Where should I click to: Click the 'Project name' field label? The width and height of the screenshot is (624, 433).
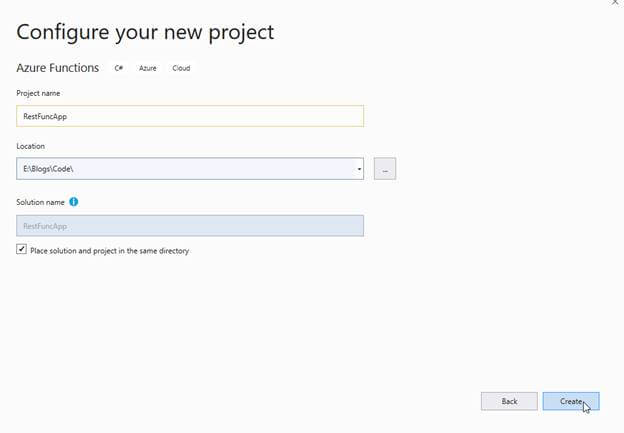click(x=38, y=93)
